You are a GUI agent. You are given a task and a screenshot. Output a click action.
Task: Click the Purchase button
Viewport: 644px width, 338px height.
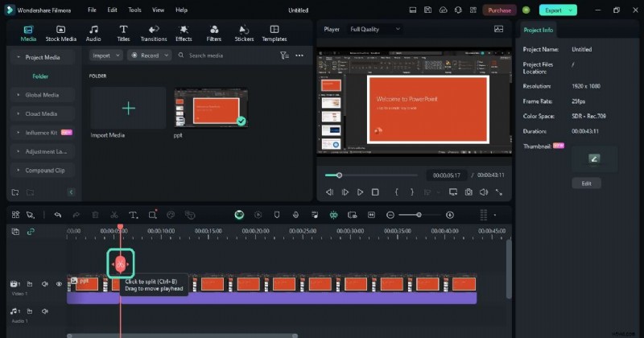tap(499, 10)
